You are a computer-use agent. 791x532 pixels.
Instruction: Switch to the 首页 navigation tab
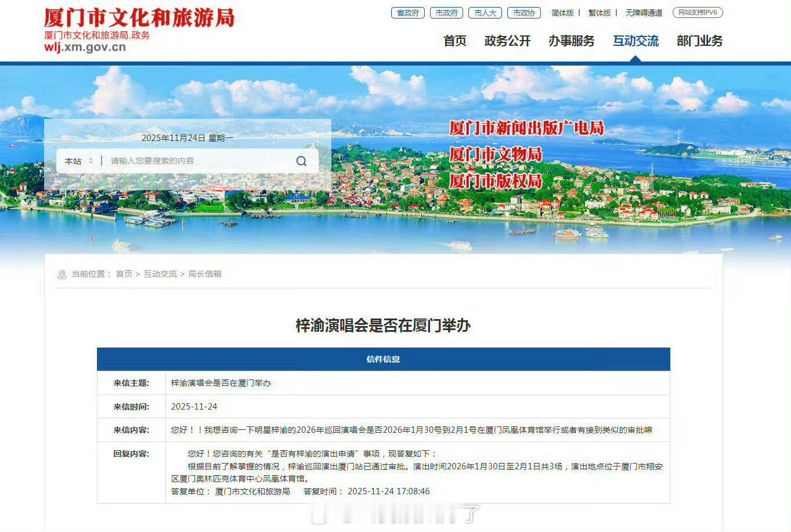pos(454,41)
